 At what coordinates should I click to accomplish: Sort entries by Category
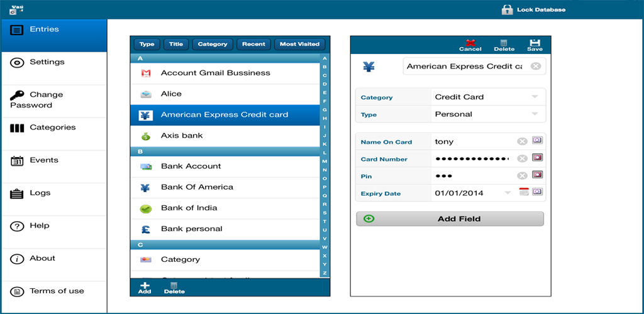[x=213, y=44]
